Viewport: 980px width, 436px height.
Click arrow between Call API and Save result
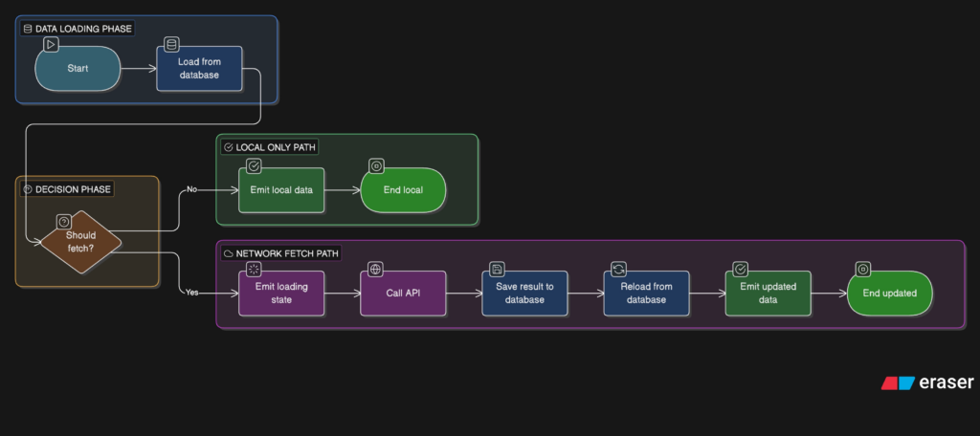(463, 293)
